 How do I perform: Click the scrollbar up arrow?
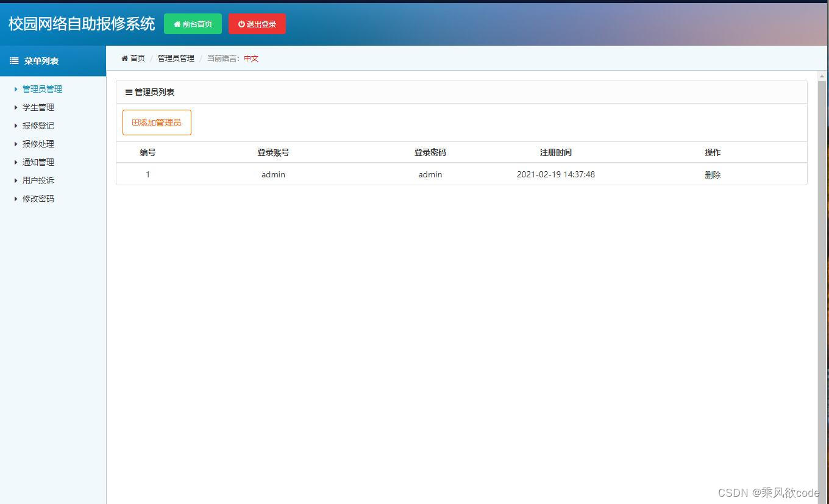(x=822, y=76)
